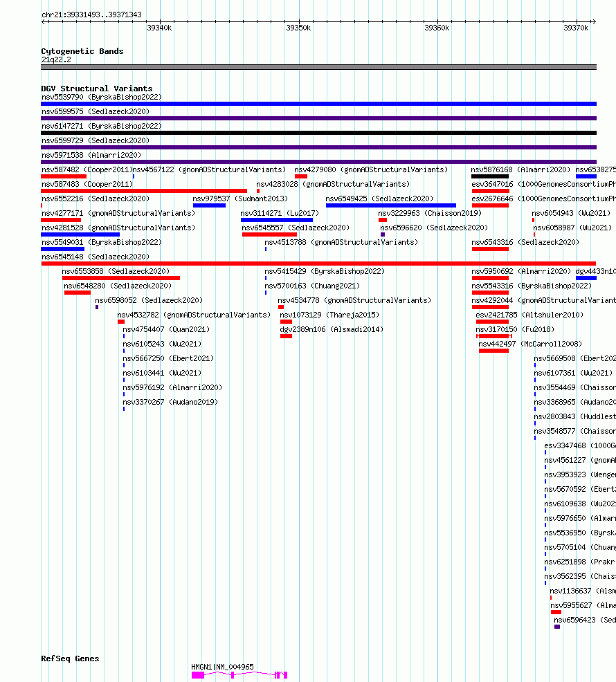The image size is (616, 682).
Task: Click nsv587482 (Cooper2011) label
Action: tap(87, 169)
